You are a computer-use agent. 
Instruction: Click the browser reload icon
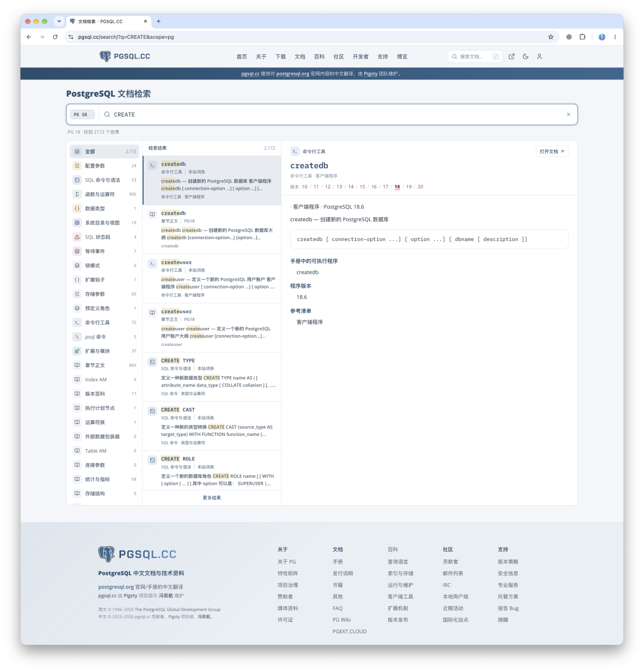55,37
